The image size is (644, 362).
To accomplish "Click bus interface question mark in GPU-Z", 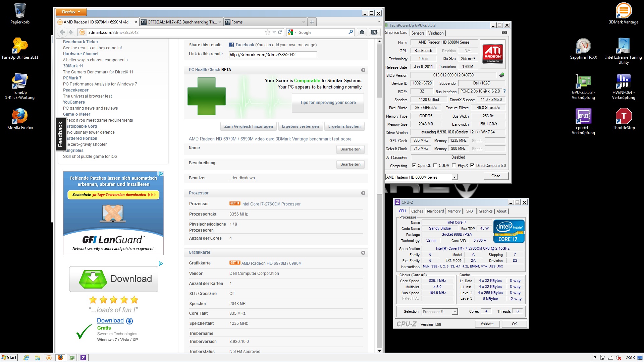I will point(504,91).
